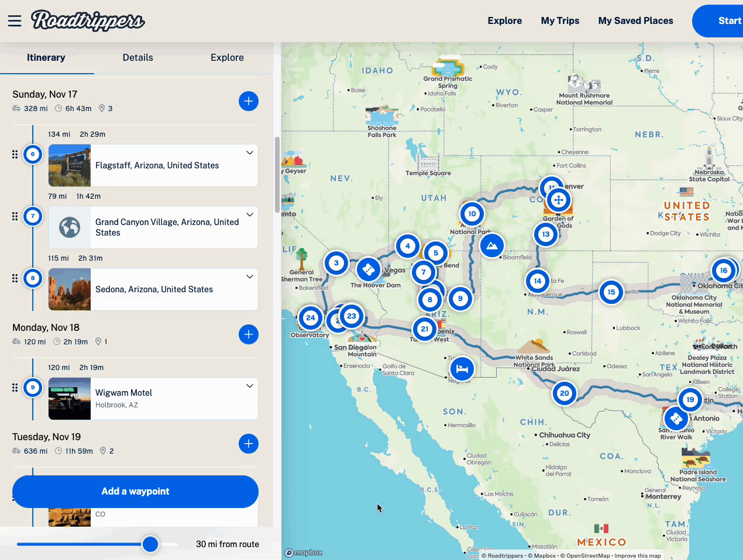The height and width of the screenshot is (560, 743).
Task: Click the ticket marker at Hoover Dam
Action: click(x=369, y=269)
